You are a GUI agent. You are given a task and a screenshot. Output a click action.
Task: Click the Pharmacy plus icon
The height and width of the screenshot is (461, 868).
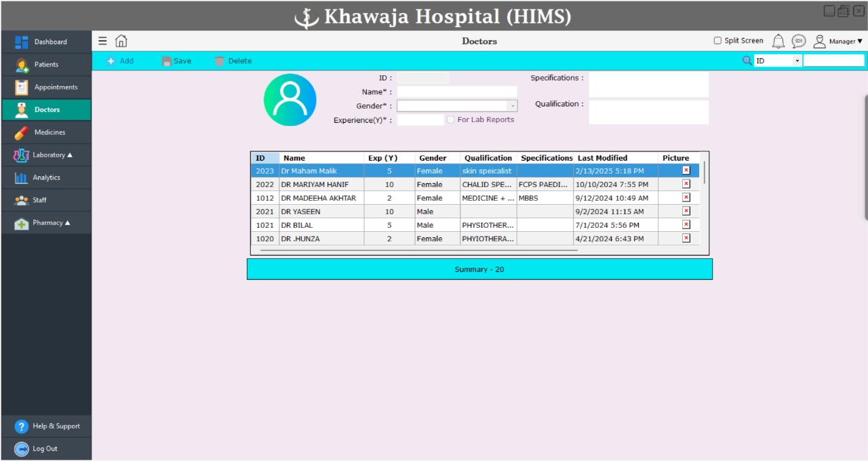(x=22, y=223)
